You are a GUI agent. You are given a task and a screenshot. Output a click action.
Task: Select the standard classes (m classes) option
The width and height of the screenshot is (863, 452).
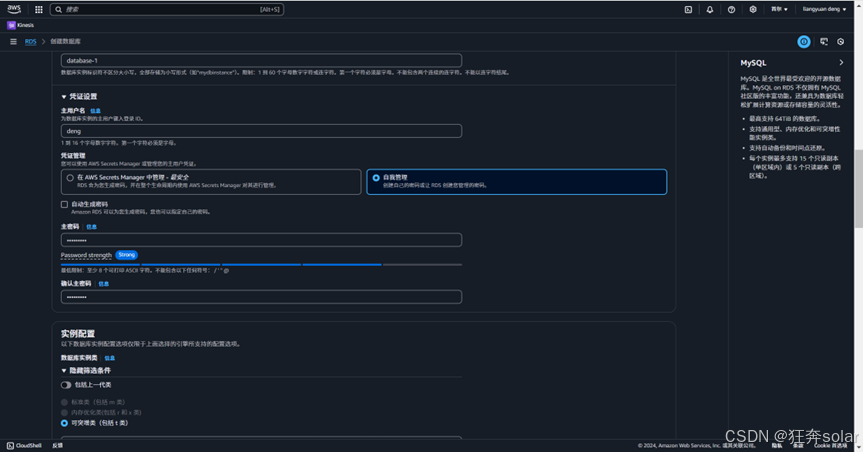pos(64,402)
